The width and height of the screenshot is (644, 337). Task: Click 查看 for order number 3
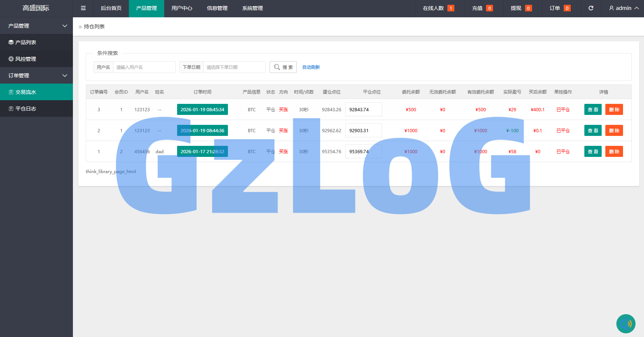[592, 109]
